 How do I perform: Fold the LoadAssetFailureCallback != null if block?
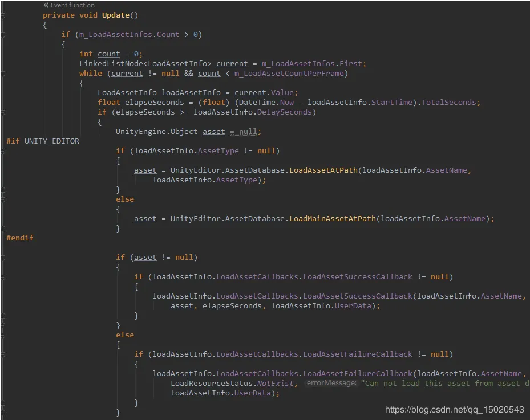3,354
